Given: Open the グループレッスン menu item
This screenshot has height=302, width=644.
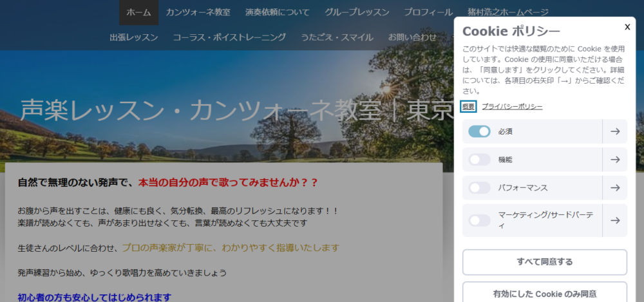Looking at the screenshot, I should point(357,12).
